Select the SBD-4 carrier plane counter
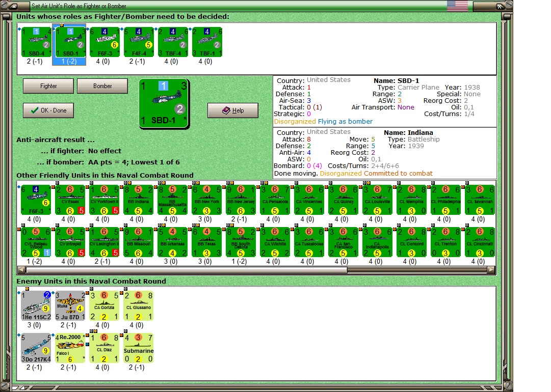Image resolution: width=551 pixels, height=392 pixels. pos(36,42)
